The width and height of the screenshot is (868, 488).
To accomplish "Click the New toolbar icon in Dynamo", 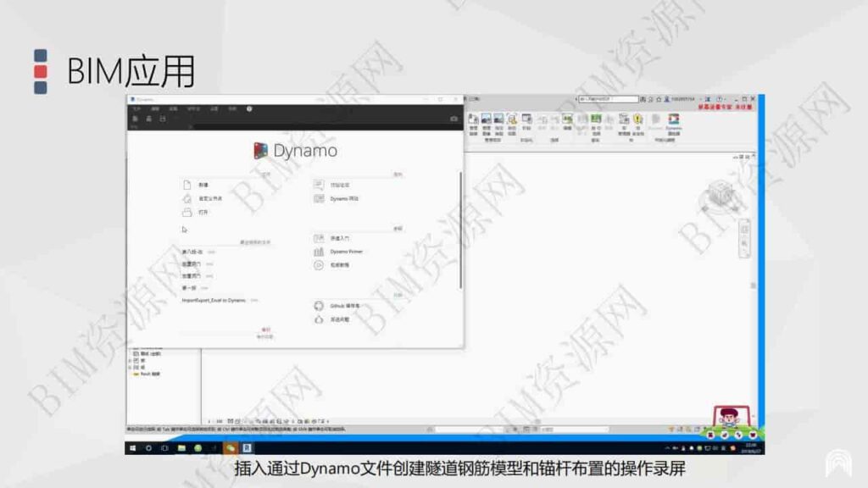I will (135, 119).
